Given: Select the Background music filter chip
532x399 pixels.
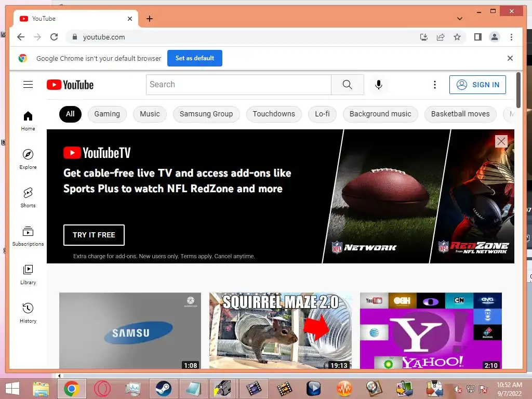Looking at the screenshot, I should pos(380,114).
